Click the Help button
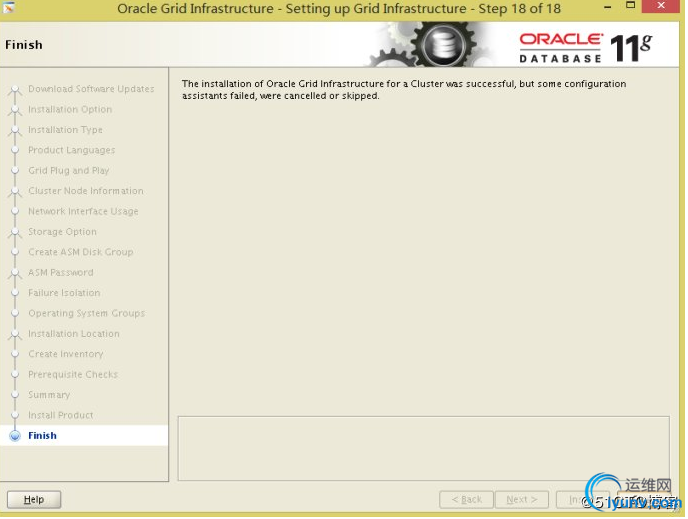The height and width of the screenshot is (519, 688). 34,500
